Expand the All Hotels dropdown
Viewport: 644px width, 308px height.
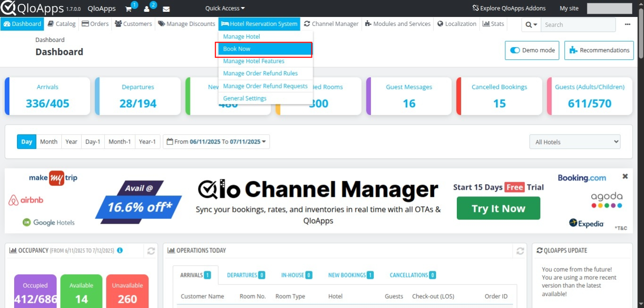click(575, 142)
